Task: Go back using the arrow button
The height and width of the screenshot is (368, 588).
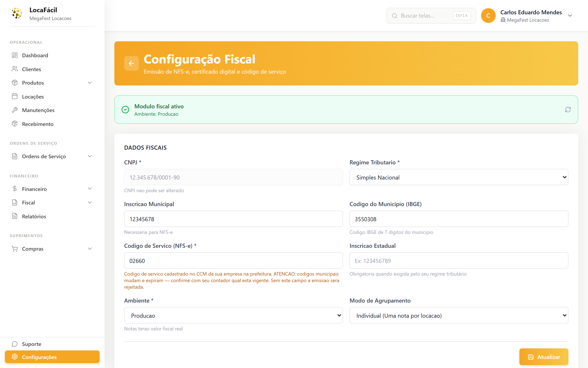Action: [x=131, y=63]
